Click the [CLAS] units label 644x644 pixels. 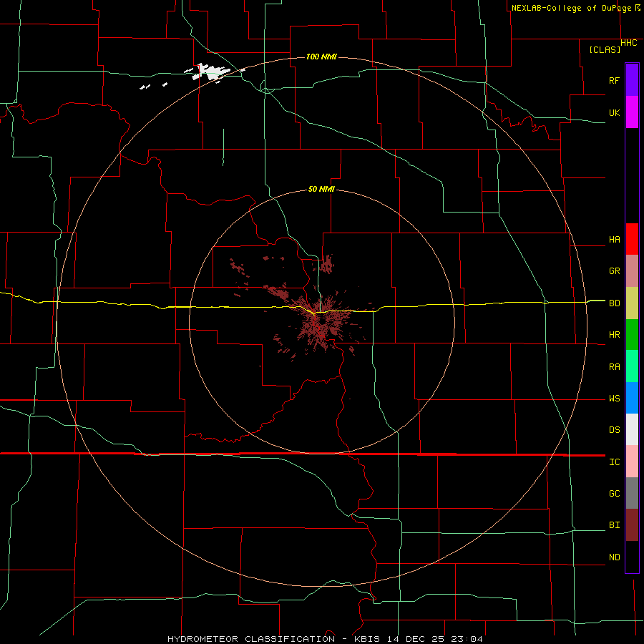(x=605, y=50)
